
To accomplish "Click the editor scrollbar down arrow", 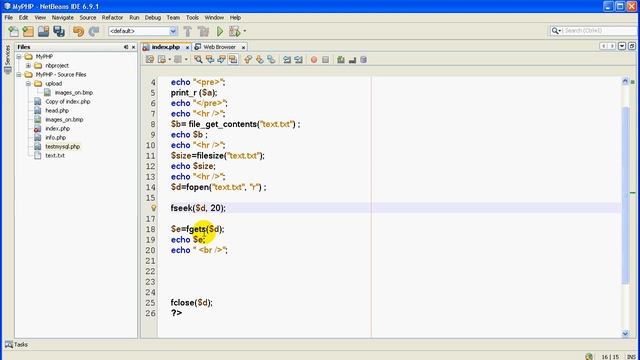I will [625, 333].
